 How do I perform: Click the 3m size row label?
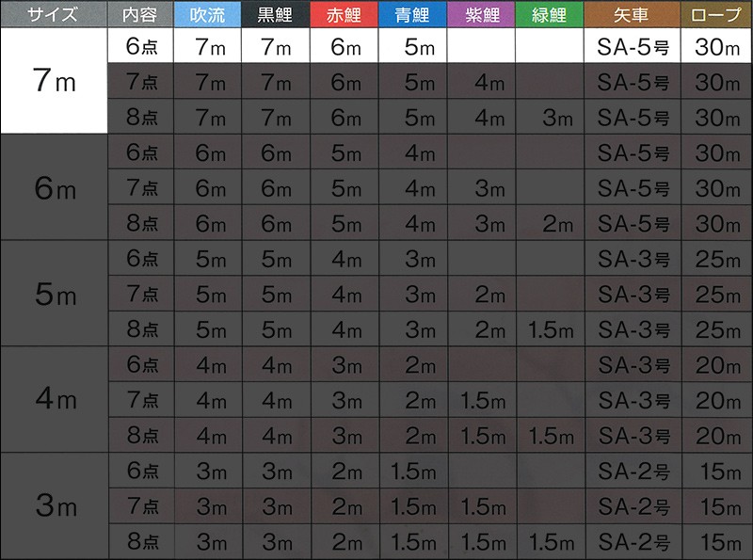[53, 505]
